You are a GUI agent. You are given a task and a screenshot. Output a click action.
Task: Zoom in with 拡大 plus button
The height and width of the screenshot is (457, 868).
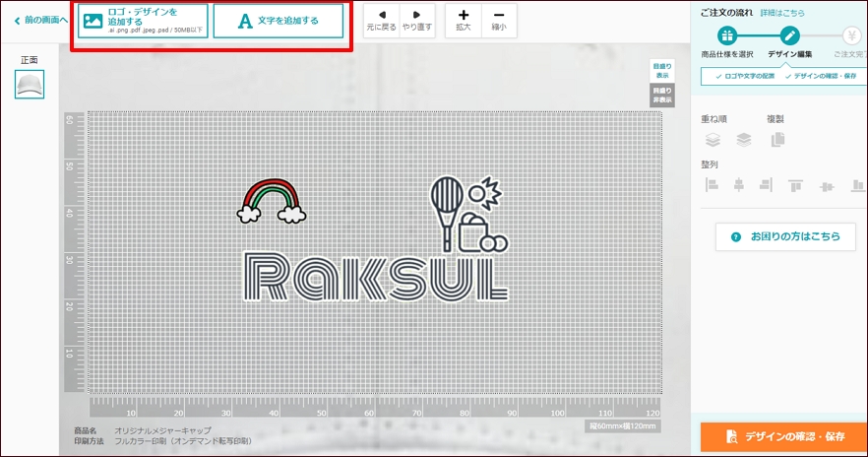coord(464,21)
